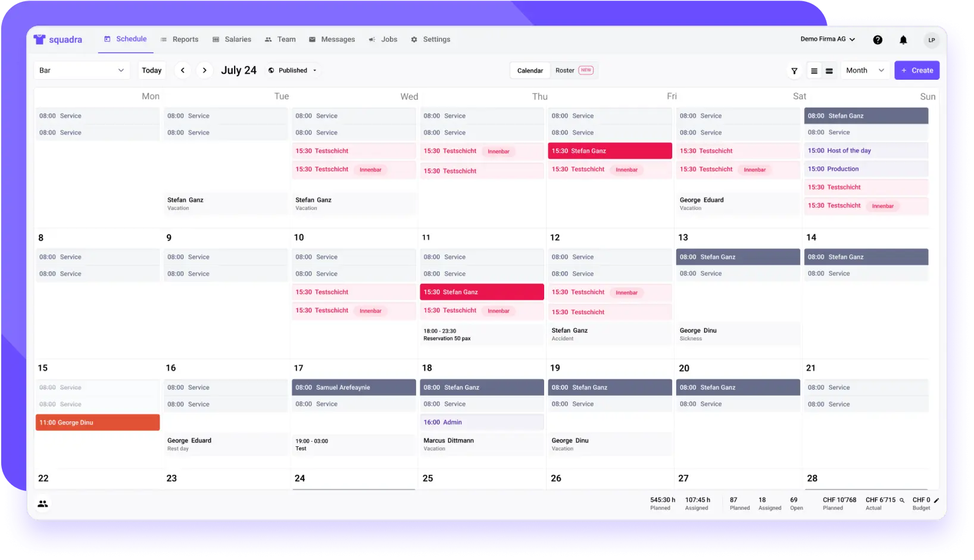The height and width of the screenshot is (560, 974).
Task: Switch to the Calendar view toggle
Action: point(529,70)
